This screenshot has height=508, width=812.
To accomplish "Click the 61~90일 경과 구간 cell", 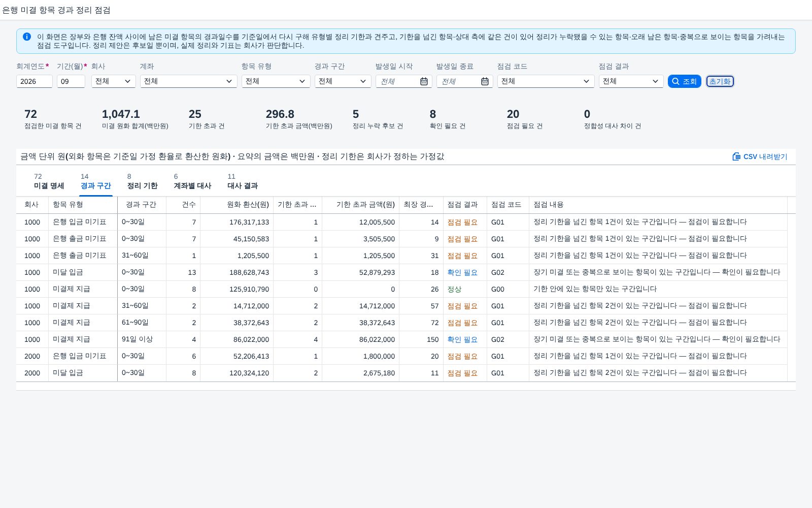I will 142,323.
